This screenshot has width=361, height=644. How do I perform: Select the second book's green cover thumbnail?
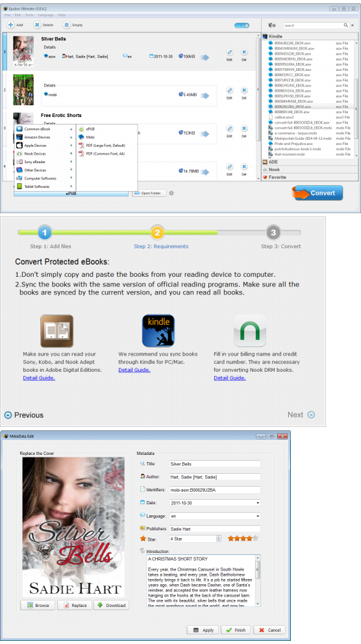[x=23, y=90]
